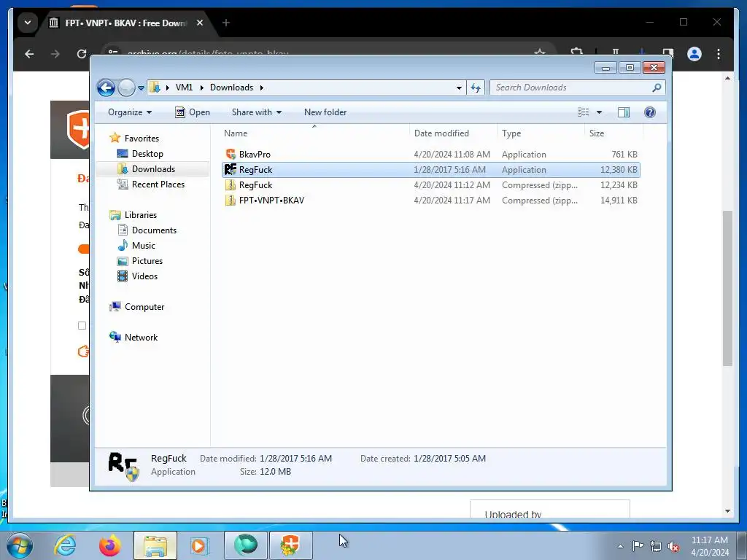Click the search magnifier icon
Viewport: 747px width, 560px height.
click(657, 87)
